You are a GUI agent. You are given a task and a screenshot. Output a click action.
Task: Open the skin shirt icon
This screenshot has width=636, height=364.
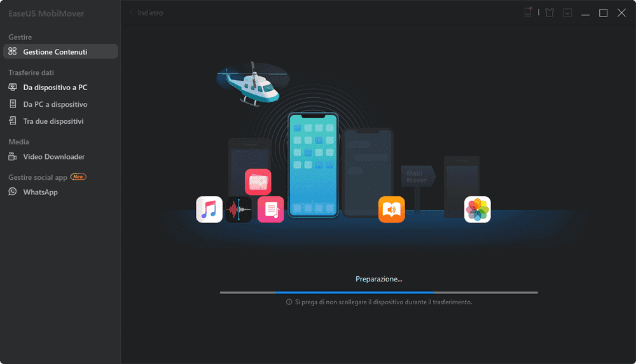(550, 13)
